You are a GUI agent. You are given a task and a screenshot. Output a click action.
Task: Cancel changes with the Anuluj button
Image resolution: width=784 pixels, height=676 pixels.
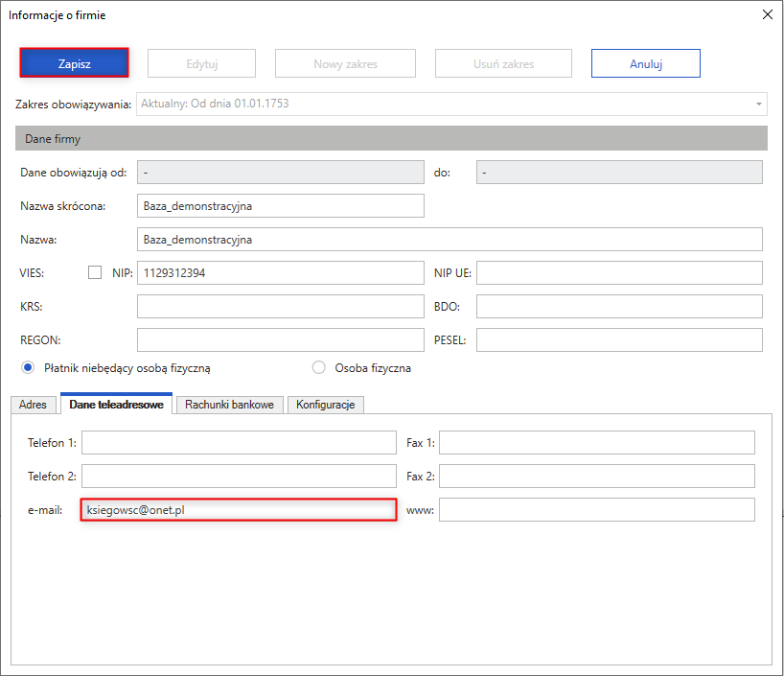click(x=645, y=63)
